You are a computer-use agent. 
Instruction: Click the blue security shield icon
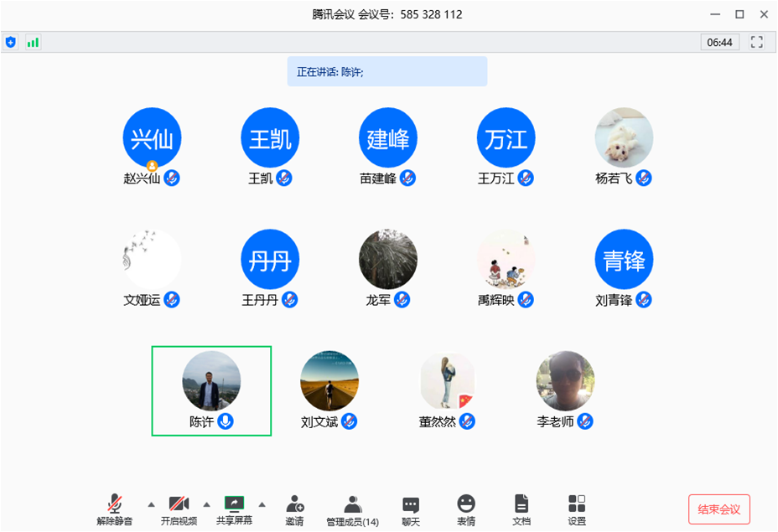[10, 42]
